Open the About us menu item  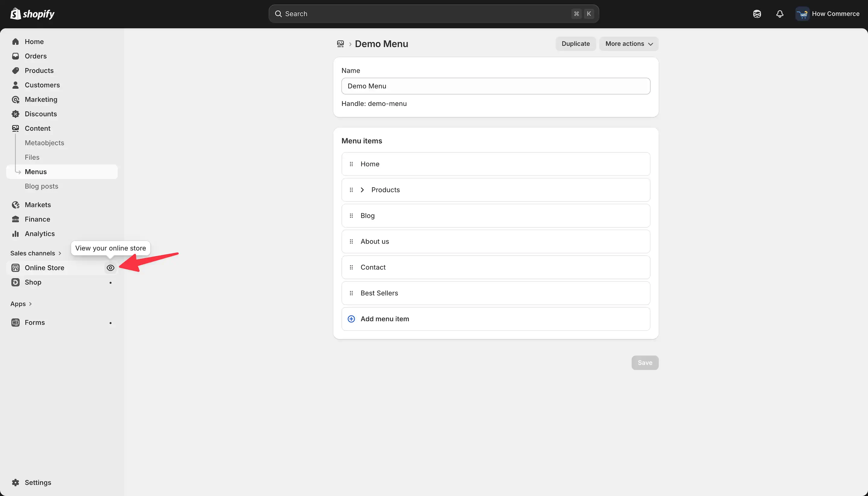[495, 242]
